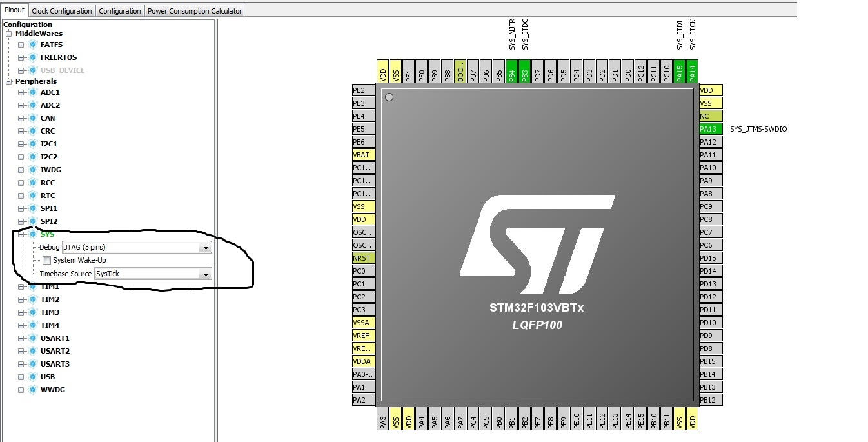868x442 pixels.
Task: Click pin PD15 on the chip
Action: (711, 258)
